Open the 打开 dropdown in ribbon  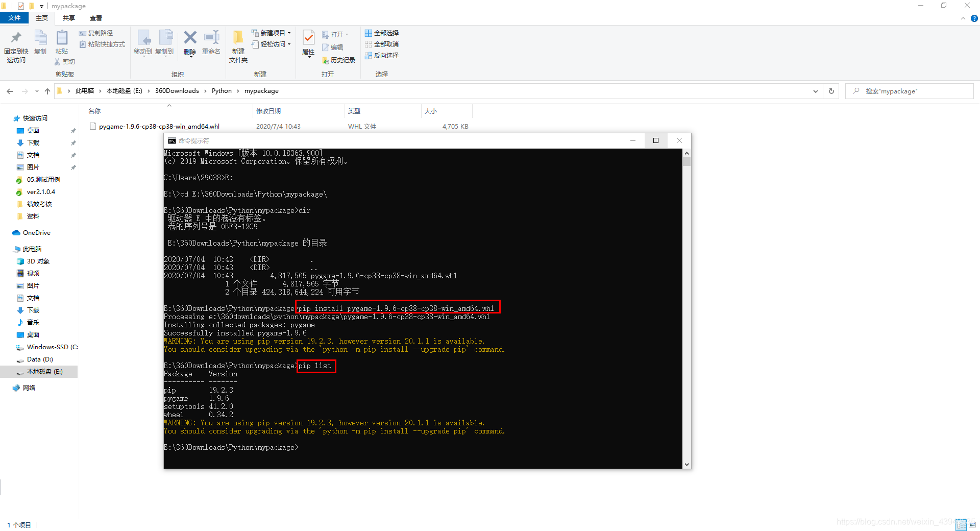pyautogui.click(x=335, y=34)
